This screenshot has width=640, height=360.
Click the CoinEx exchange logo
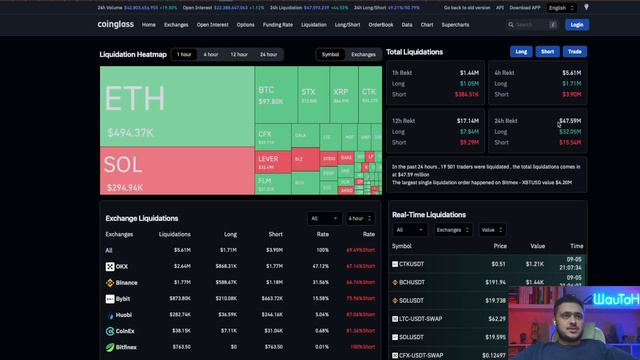[x=110, y=331]
